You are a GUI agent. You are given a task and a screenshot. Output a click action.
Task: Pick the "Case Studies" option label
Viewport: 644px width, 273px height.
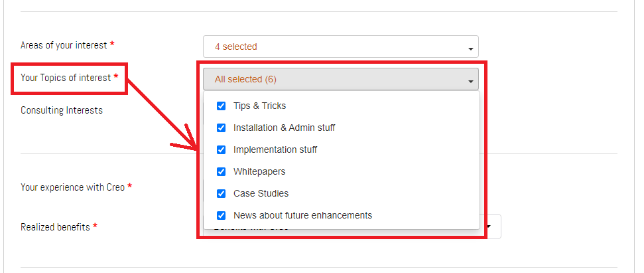[x=261, y=193]
